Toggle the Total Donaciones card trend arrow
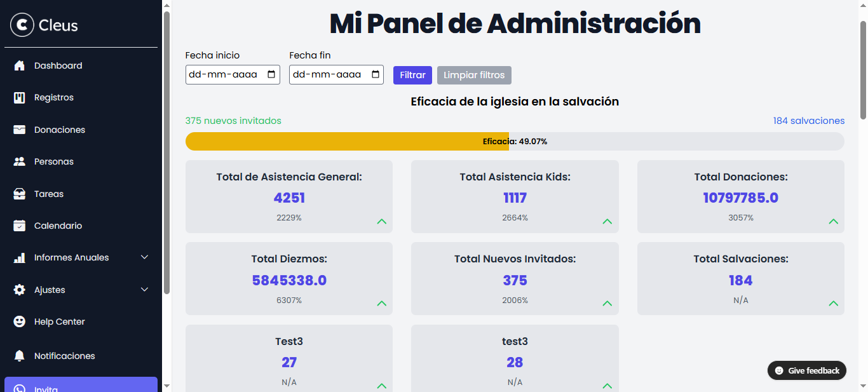The width and height of the screenshot is (868, 392). click(x=833, y=222)
